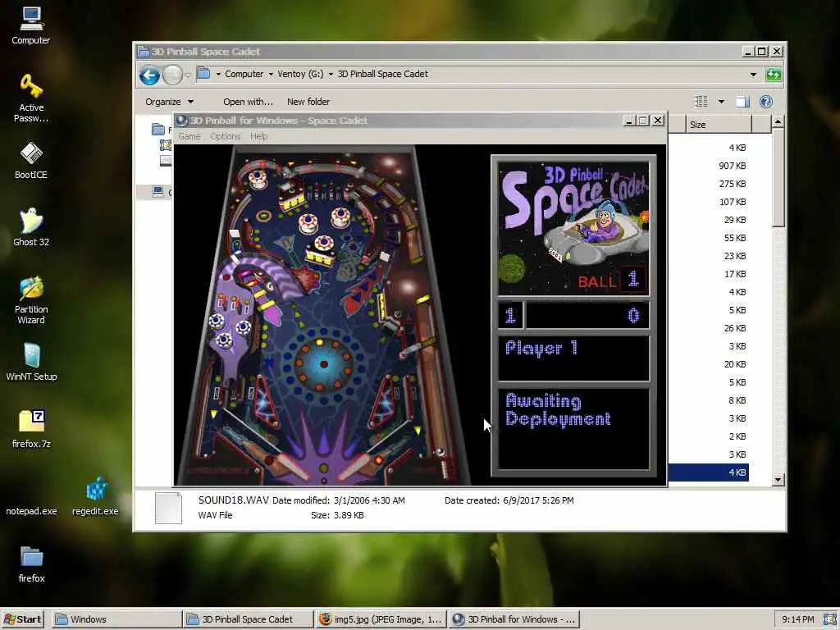Go back in Explorer window

point(149,75)
